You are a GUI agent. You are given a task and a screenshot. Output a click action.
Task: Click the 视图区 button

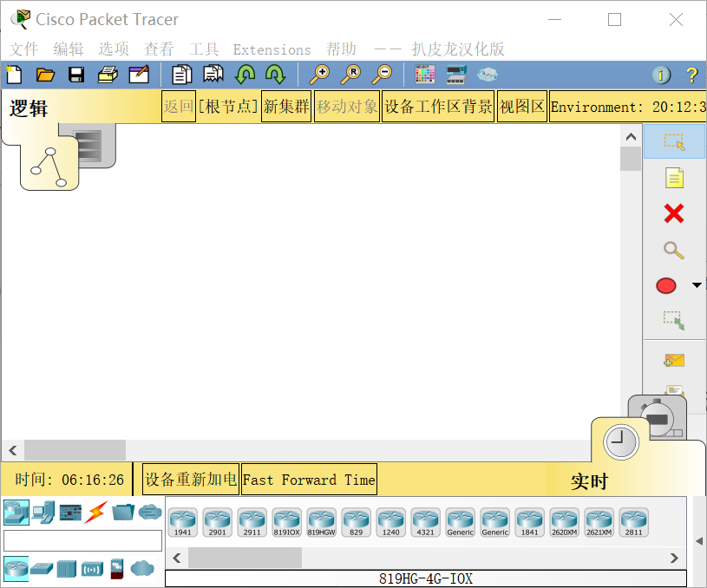(522, 107)
